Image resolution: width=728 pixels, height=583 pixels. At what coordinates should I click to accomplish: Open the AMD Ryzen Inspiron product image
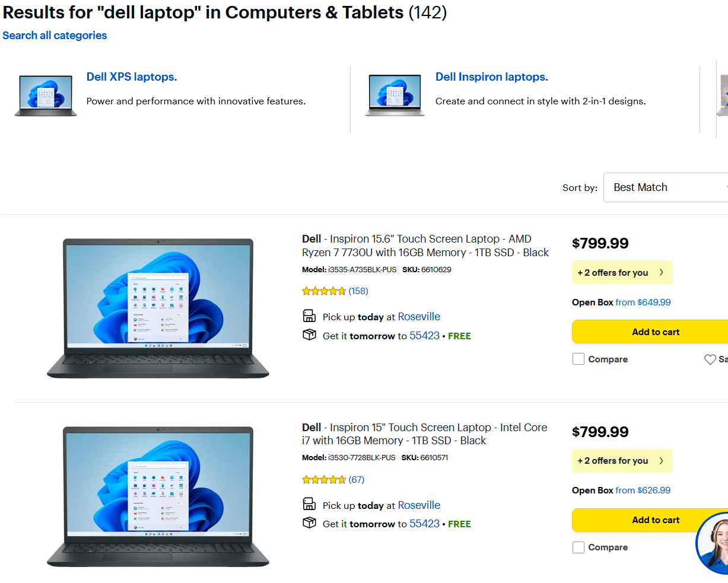tap(158, 308)
